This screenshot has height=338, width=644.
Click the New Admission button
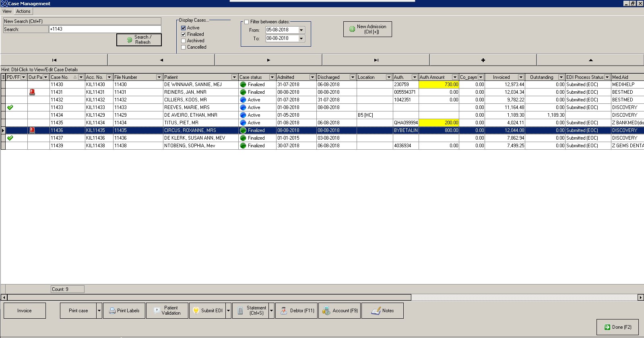coord(367,29)
